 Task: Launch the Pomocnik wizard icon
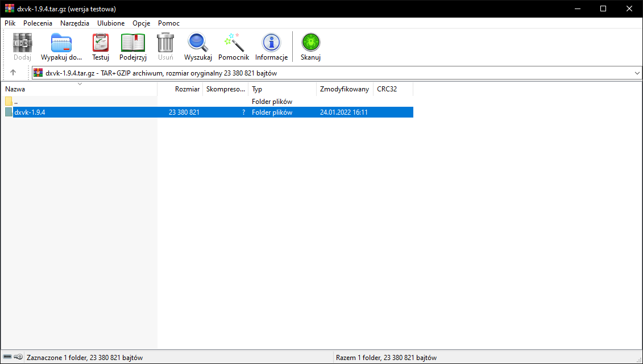234,43
